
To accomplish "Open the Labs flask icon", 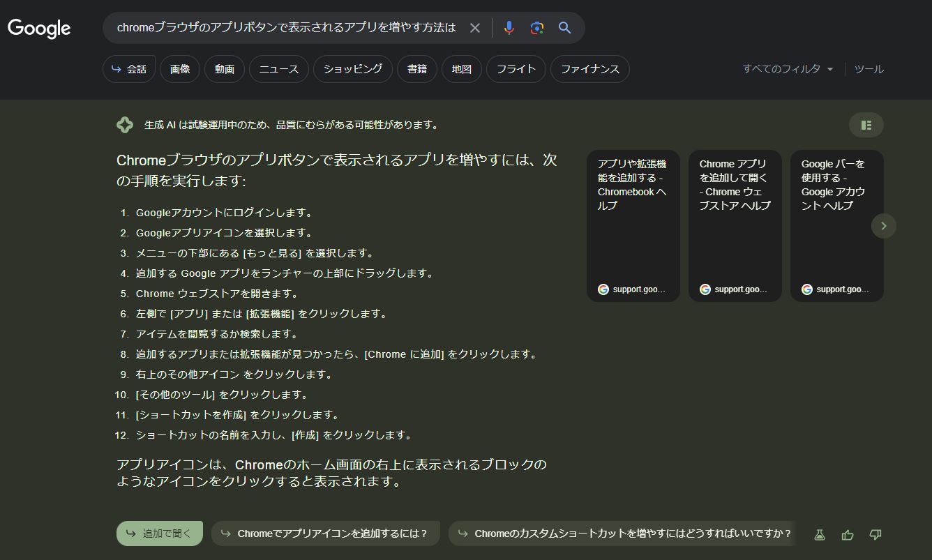I will point(820,534).
